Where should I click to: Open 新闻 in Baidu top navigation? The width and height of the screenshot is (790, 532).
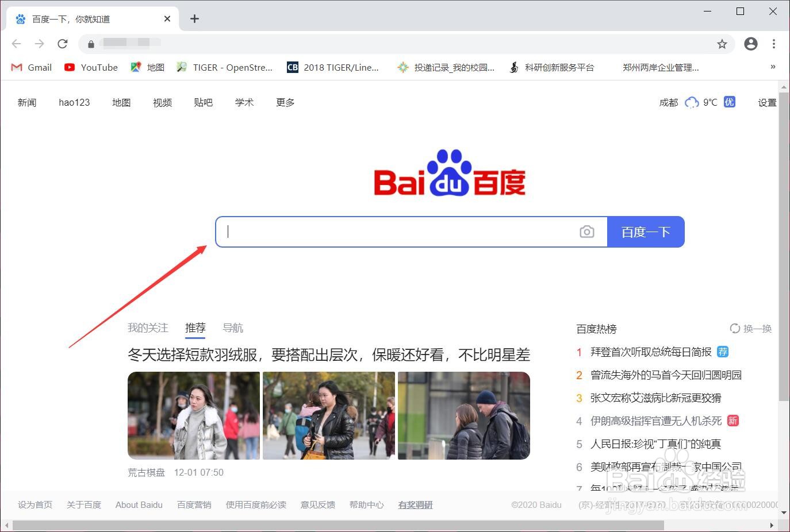pyautogui.click(x=27, y=102)
